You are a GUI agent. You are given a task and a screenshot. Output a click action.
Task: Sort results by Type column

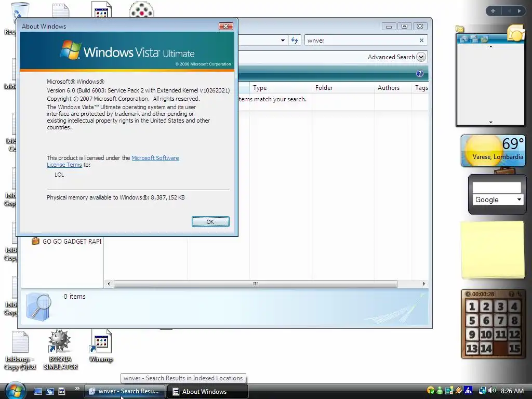[x=281, y=87]
